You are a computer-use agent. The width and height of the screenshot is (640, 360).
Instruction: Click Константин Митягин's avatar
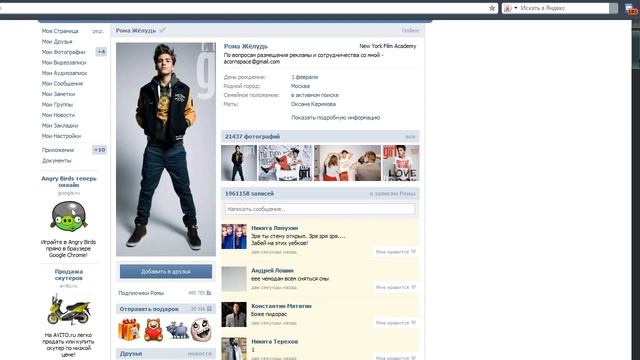point(234,314)
